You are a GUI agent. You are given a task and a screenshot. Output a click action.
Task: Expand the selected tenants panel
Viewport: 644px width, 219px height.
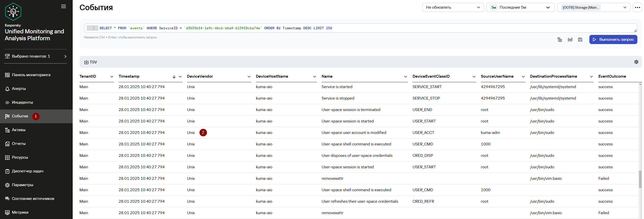[36, 56]
